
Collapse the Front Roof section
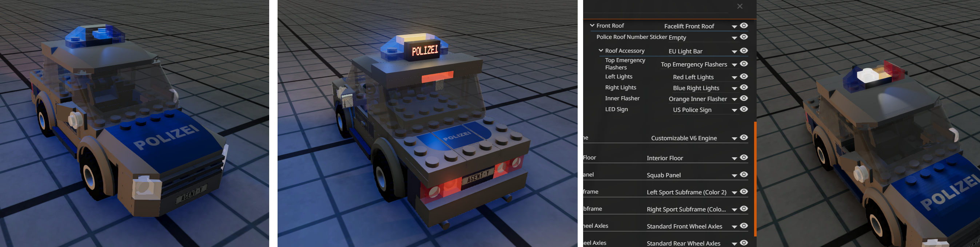tap(592, 25)
